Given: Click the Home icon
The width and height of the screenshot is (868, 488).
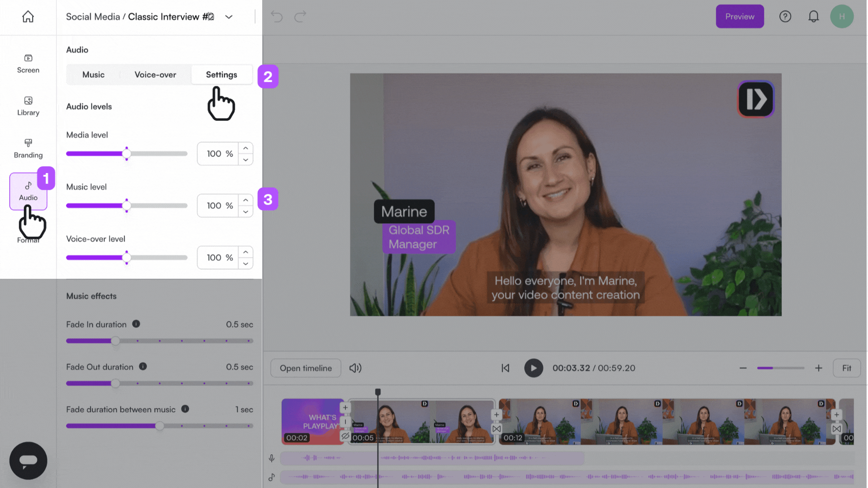Looking at the screenshot, I should click(28, 16).
